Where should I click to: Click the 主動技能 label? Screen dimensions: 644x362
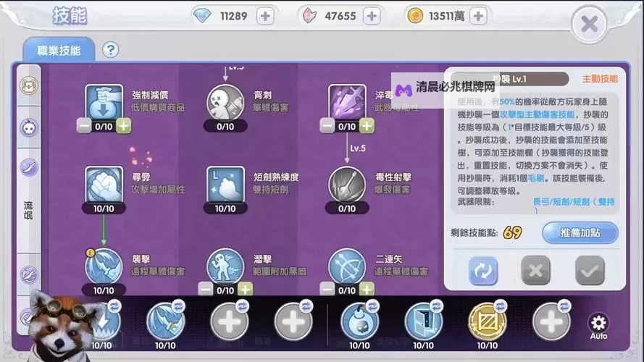coord(600,79)
